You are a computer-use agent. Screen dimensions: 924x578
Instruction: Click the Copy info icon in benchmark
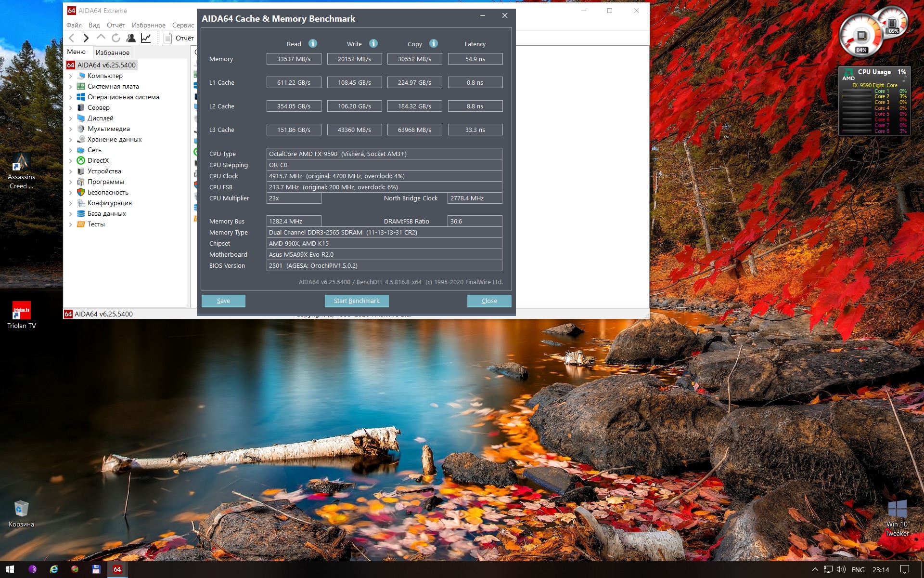pos(434,43)
